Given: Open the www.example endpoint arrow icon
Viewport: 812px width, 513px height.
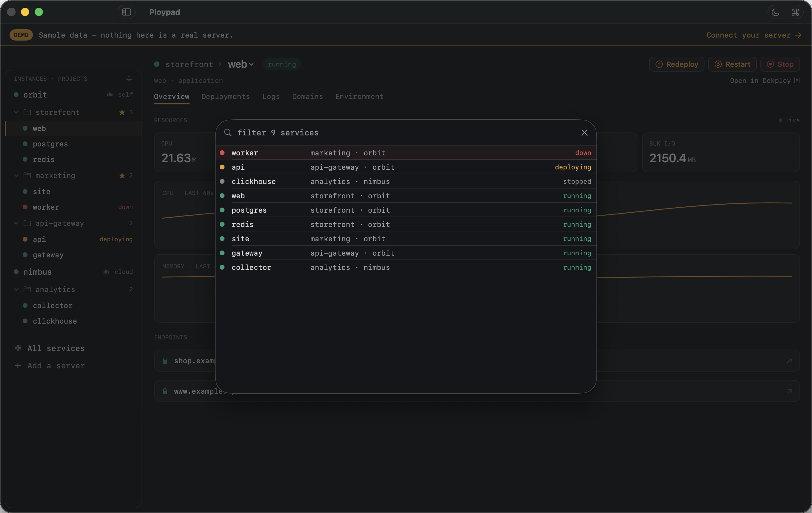Looking at the screenshot, I should (x=789, y=391).
